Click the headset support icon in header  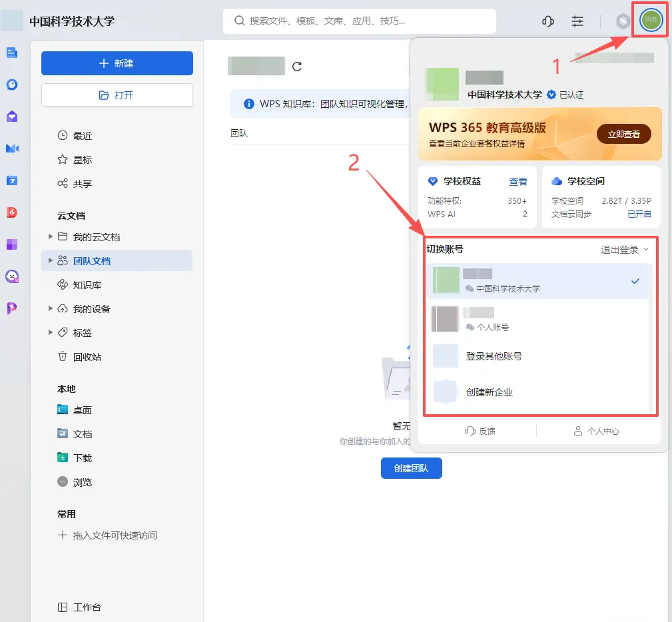pos(547,21)
